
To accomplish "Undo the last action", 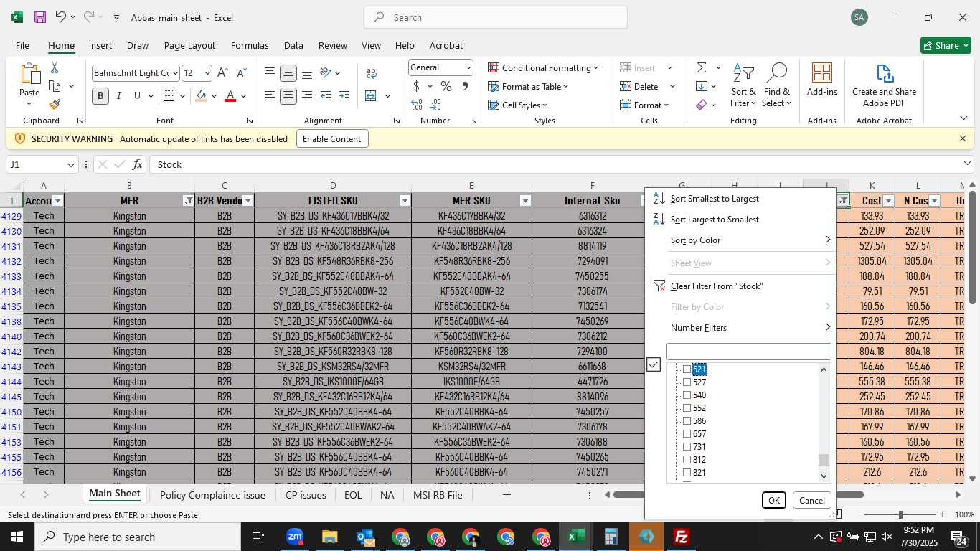I will click(61, 17).
